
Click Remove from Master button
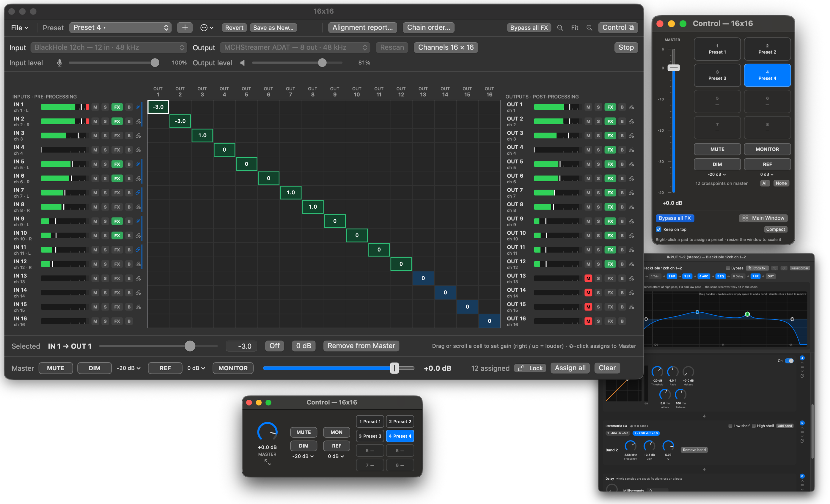pyautogui.click(x=361, y=346)
